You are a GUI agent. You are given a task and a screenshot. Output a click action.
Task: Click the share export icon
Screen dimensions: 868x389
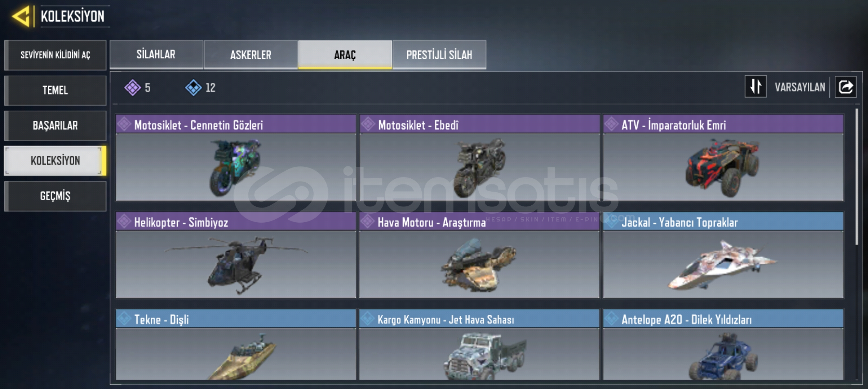pos(846,87)
